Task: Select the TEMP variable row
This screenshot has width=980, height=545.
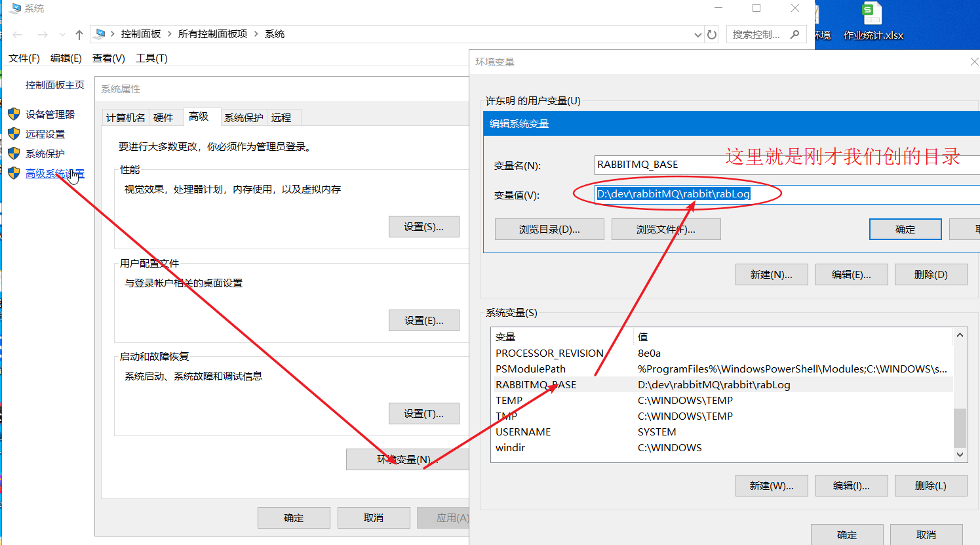Action: tap(722, 401)
